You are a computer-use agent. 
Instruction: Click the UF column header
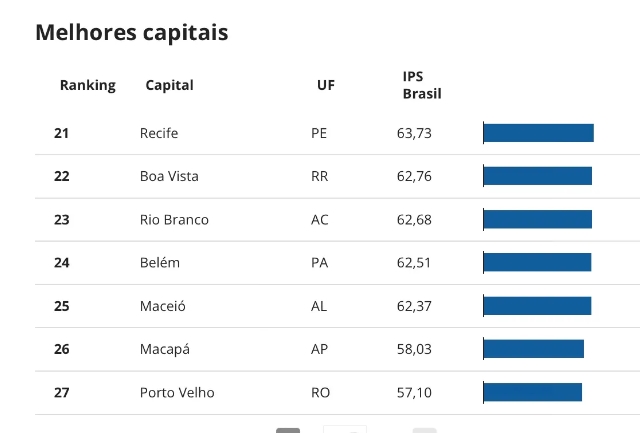(x=326, y=85)
